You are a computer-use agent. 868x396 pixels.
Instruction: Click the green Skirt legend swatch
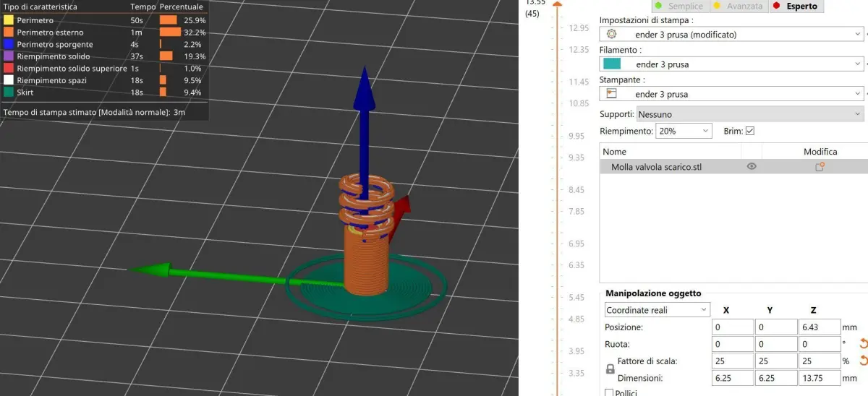pos(8,92)
